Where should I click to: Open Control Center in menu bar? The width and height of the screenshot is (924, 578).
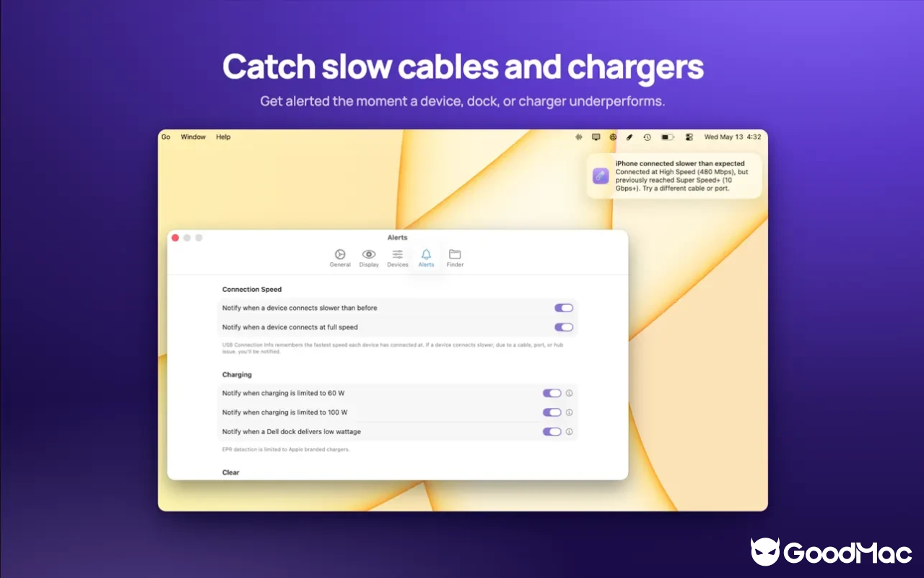(689, 137)
